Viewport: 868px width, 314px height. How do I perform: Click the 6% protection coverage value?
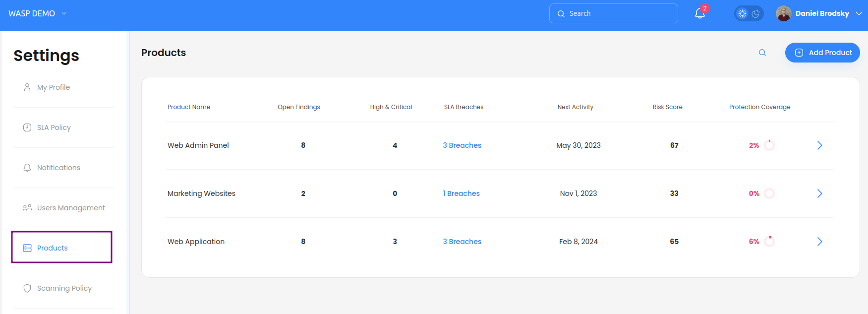coord(754,242)
